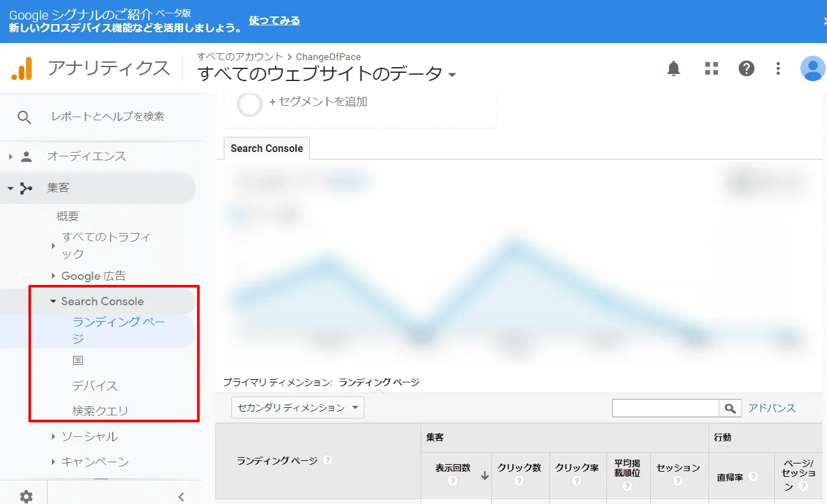The height and width of the screenshot is (504, 827).
Task: Open アドバンス filter options
Action: [x=773, y=408]
